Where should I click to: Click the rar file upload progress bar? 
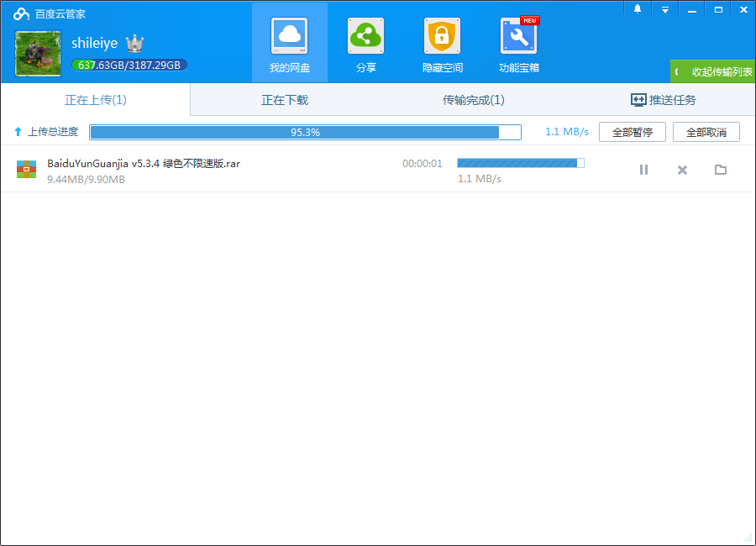(x=521, y=163)
